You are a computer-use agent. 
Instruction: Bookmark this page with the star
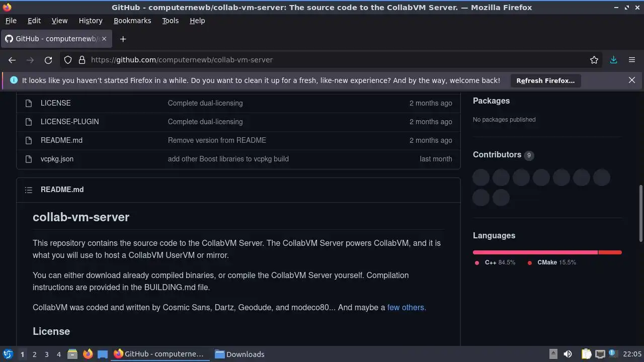(594, 60)
